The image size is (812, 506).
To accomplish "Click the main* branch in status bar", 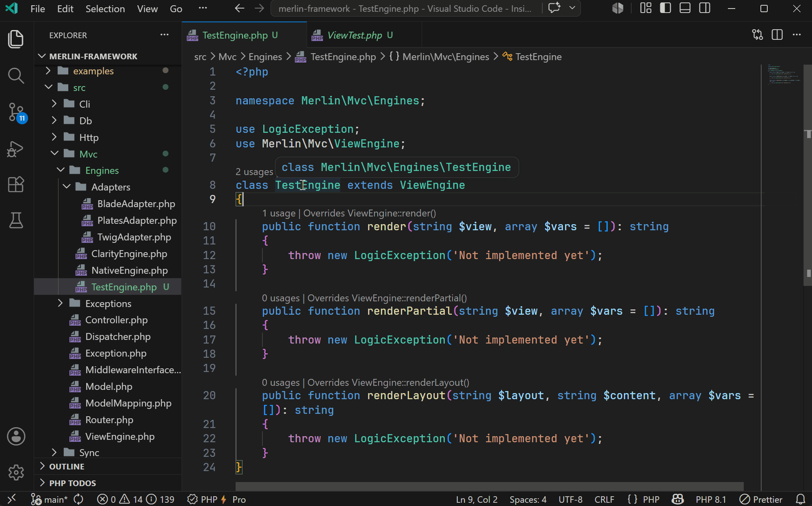I will [50, 500].
